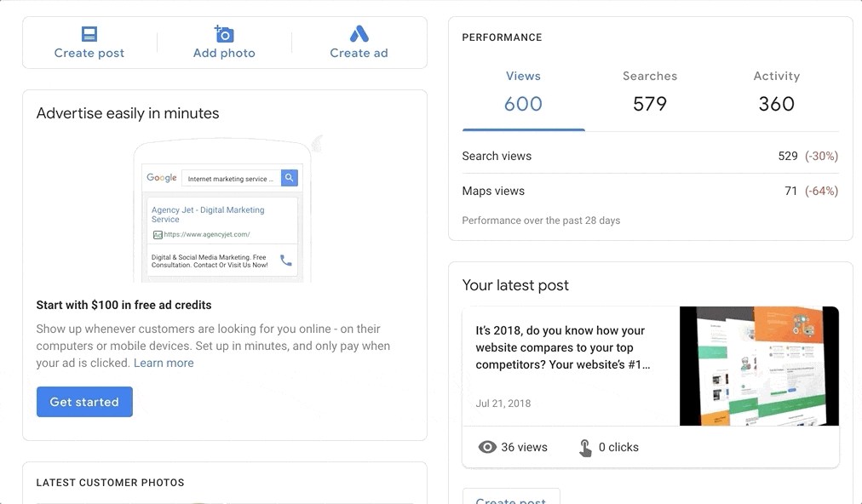Click the Add photo camera icon
The width and height of the screenshot is (862, 504).
224,34
